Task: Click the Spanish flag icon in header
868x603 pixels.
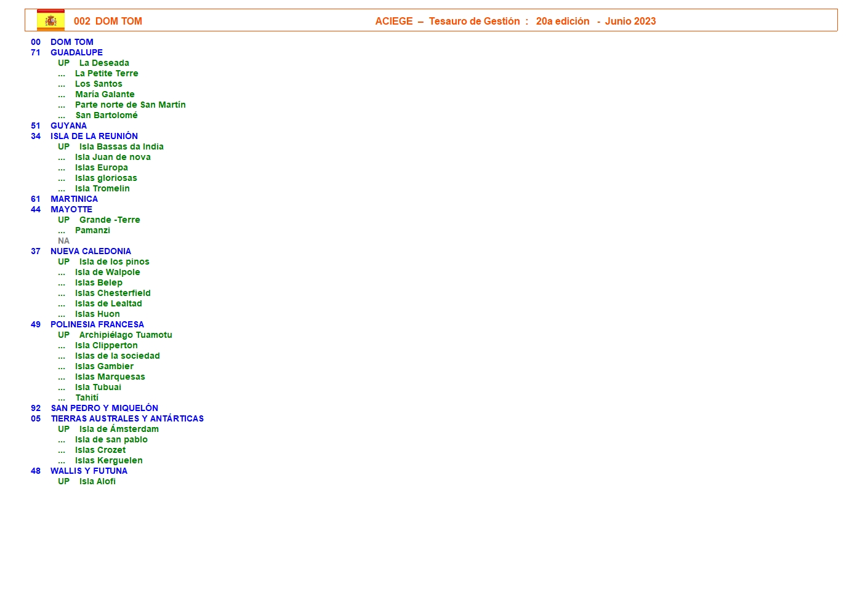Action: click(50, 20)
